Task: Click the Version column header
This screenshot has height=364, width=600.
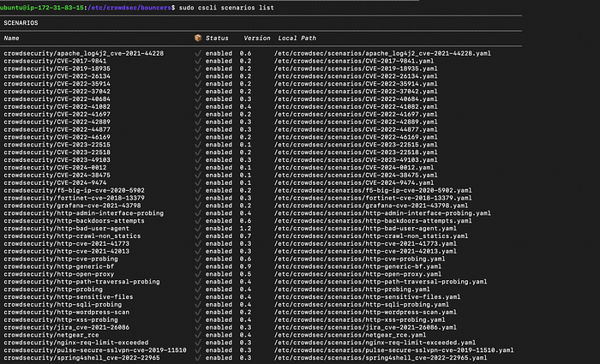Action: (x=257, y=39)
